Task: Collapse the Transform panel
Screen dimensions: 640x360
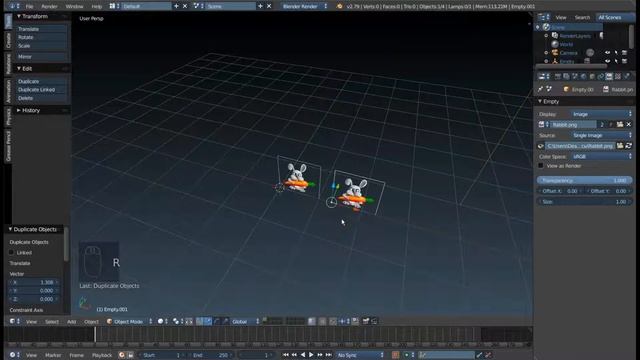Action: click(19, 16)
